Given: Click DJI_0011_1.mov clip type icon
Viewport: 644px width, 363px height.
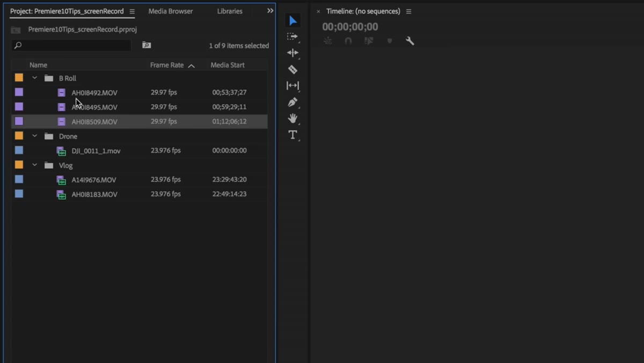Looking at the screenshot, I should coord(61,151).
